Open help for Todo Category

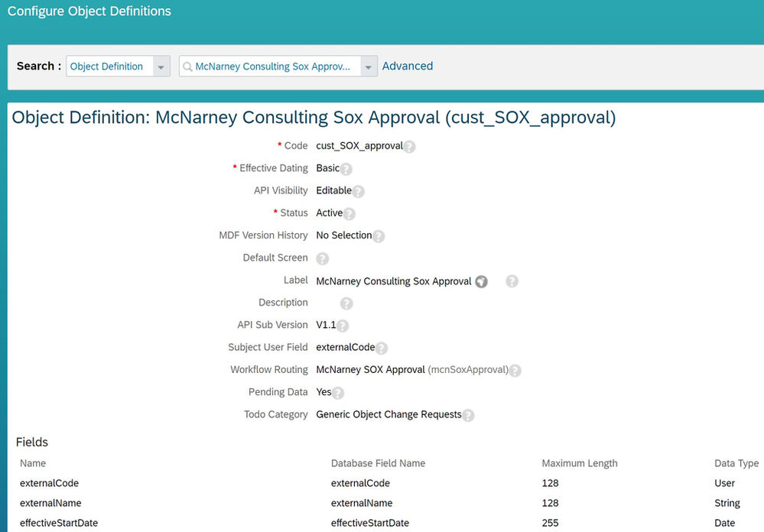click(x=467, y=416)
